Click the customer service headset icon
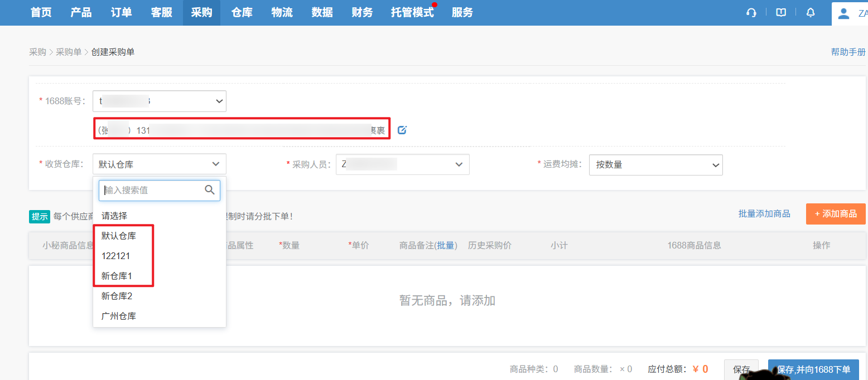The width and height of the screenshot is (868, 380). pos(751,13)
